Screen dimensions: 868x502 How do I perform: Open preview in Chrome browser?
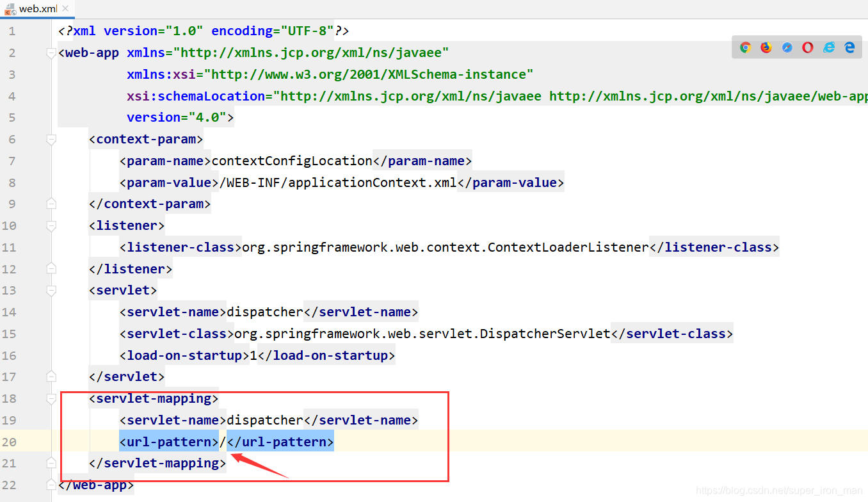pos(745,47)
